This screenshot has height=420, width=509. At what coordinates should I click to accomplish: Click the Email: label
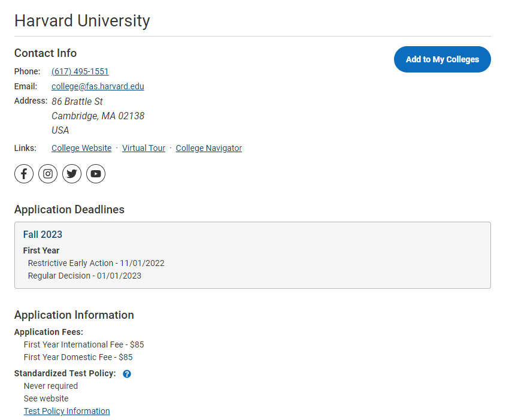tap(26, 86)
